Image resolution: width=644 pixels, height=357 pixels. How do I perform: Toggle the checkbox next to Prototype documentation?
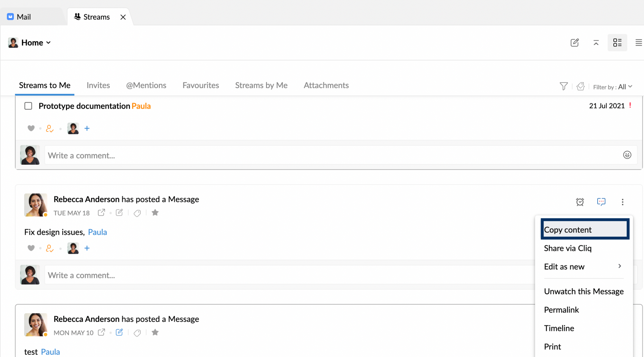pos(28,106)
